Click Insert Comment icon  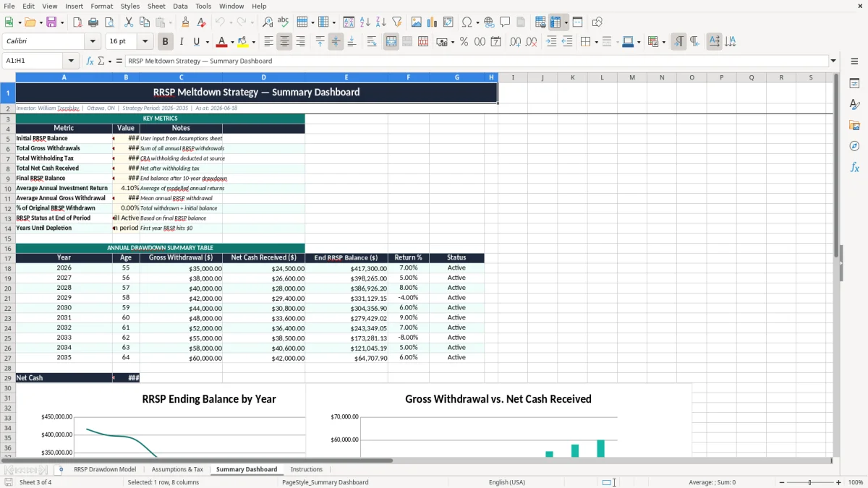[x=505, y=22]
